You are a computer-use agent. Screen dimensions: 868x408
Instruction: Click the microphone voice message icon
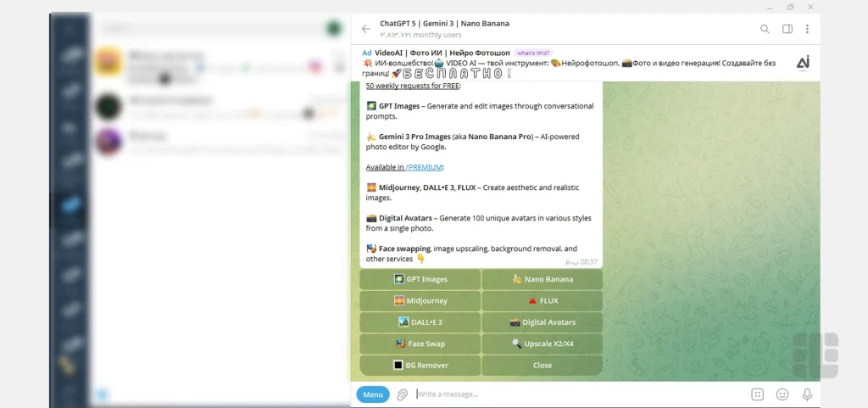[807, 394]
